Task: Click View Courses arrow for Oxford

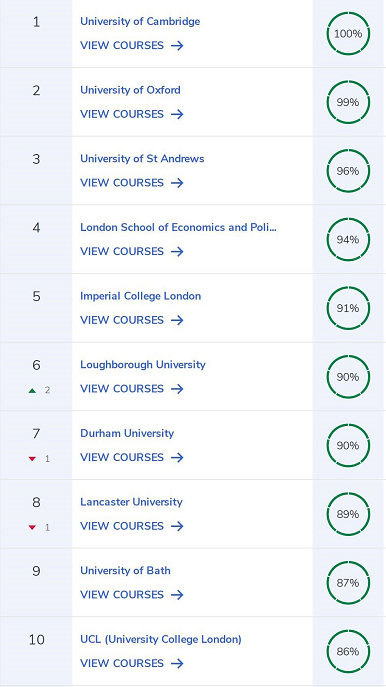Action: pyautogui.click(x=177, y=114)
